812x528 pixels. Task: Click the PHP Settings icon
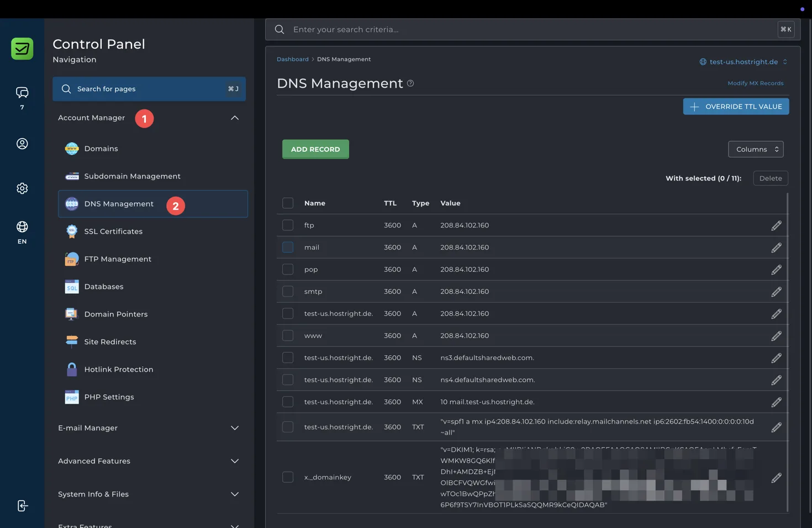(x=72, y=397)
